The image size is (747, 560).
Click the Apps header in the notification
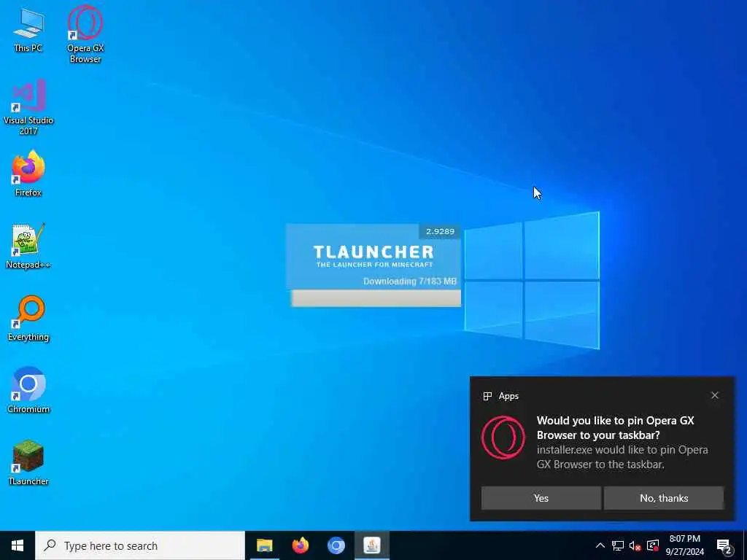coord(500,396)
